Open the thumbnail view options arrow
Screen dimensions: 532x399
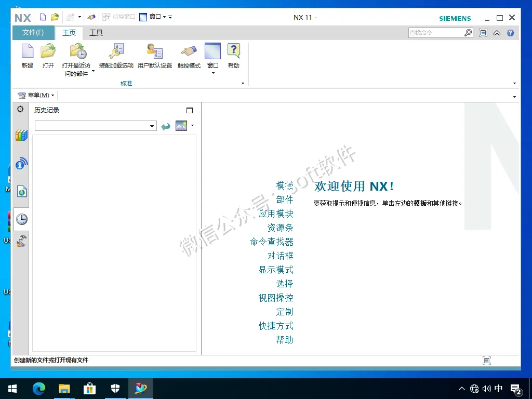[x=192, y=126]
